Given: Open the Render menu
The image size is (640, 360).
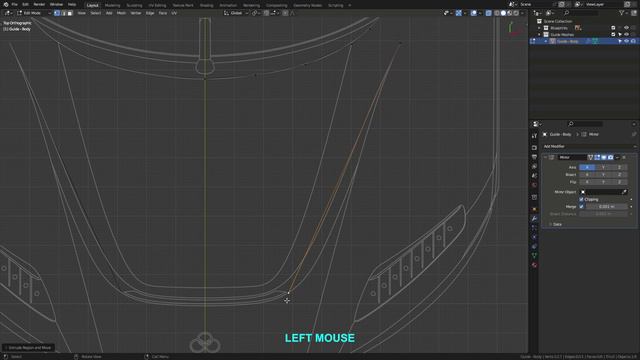Looking at the screenshot, I should 39,4.
